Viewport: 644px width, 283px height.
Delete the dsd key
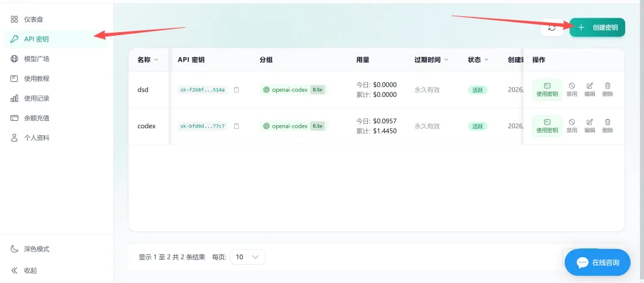coord(608,89)
